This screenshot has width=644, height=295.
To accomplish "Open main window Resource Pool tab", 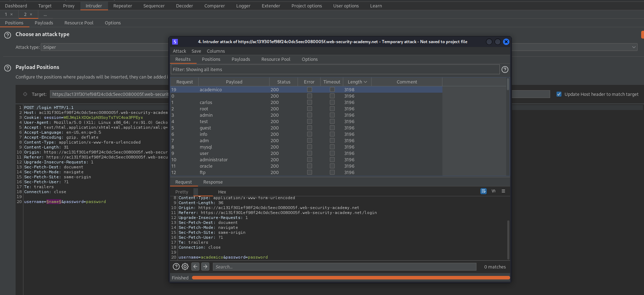I will pyautogui.click(x=79, y=23).
